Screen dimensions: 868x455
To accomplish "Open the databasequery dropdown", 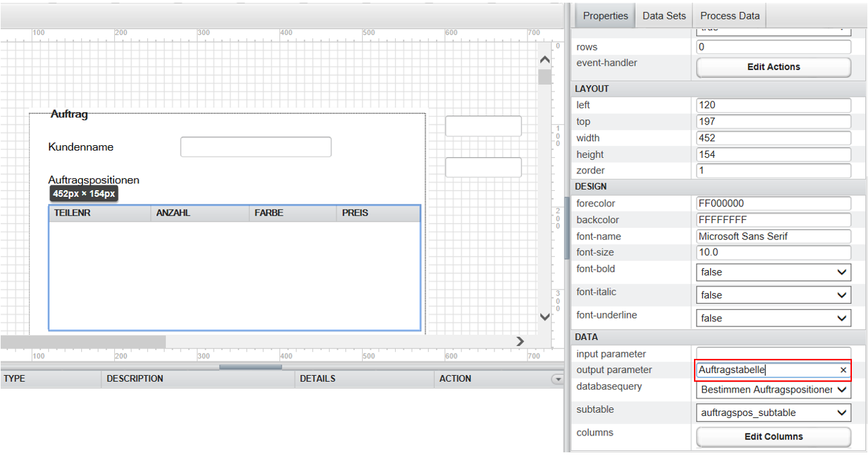I will click(773, 390).
